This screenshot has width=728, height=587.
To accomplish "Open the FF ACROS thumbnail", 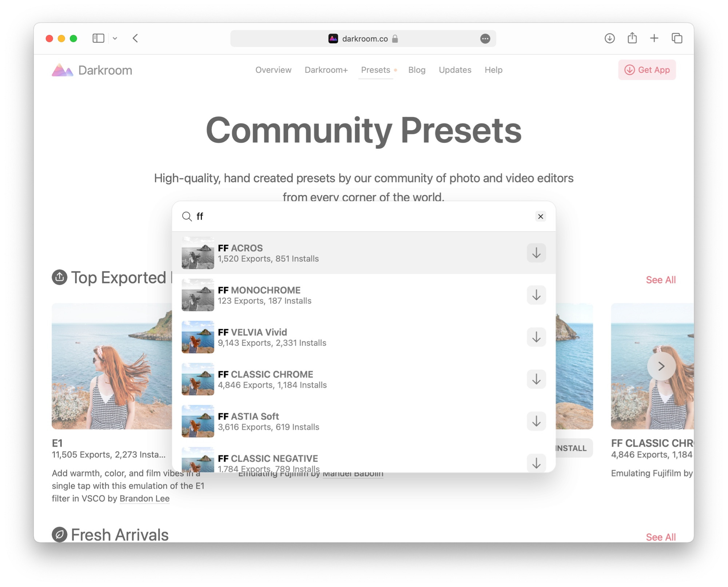I will coord(198,253).
